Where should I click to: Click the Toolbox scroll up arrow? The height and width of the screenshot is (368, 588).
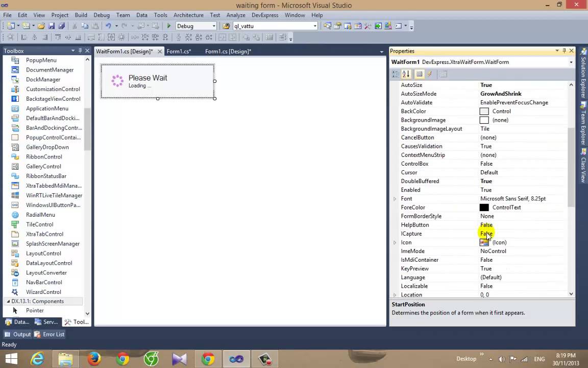(x=87, y=60)
